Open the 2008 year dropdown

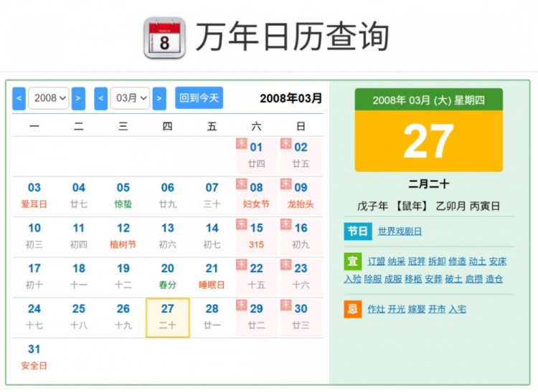point(49,98)
